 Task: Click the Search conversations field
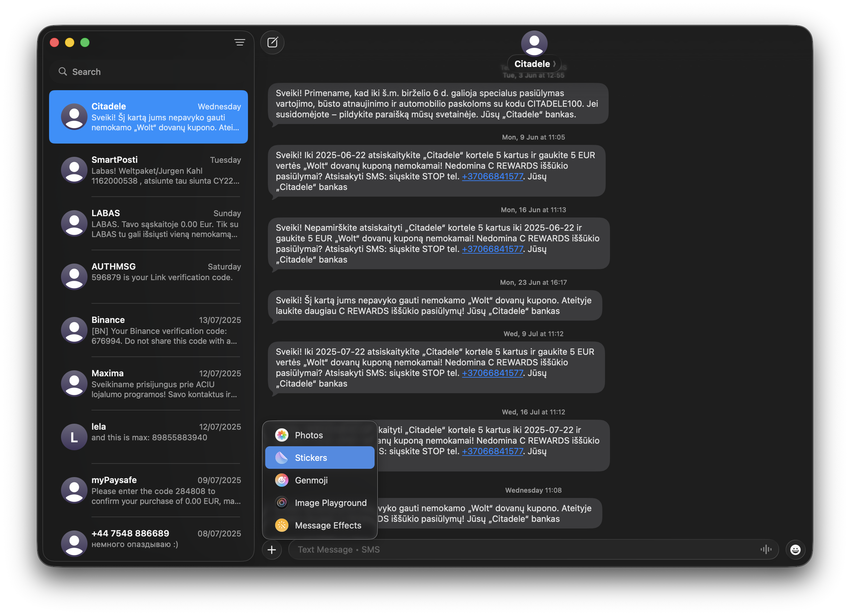(150, 72)
